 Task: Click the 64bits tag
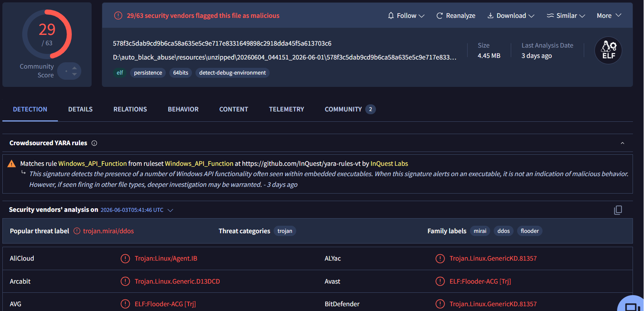tap(180, 73)
